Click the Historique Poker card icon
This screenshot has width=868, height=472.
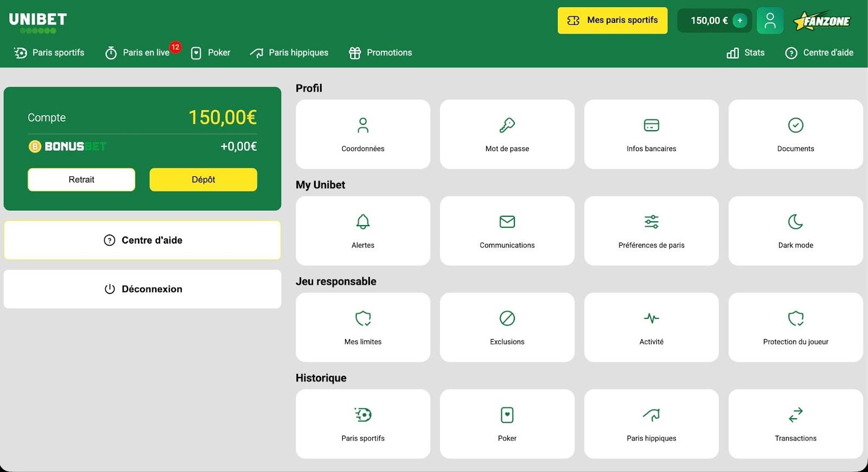pyautogui.click(x=507, y=415)
